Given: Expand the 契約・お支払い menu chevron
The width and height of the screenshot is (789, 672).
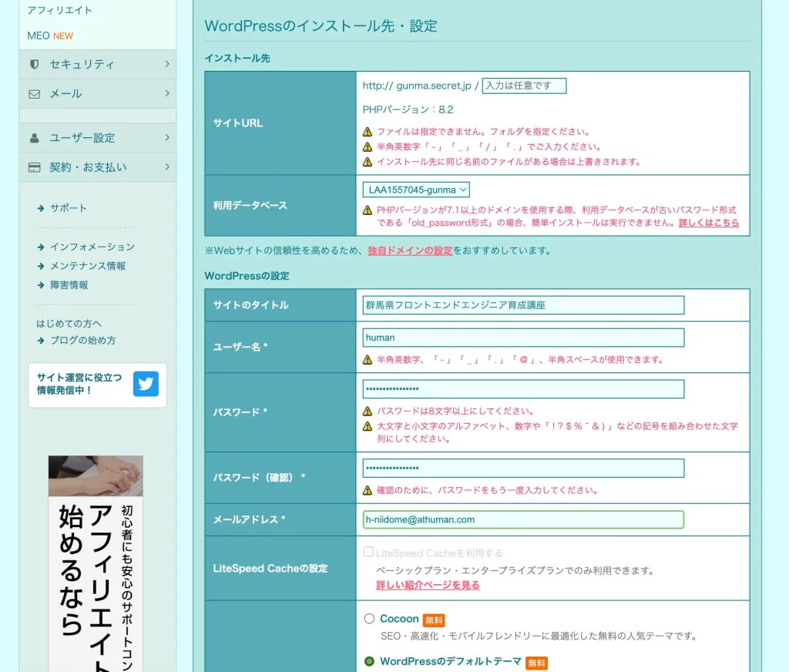Looking at the screenshot, I should pos(166,167).
